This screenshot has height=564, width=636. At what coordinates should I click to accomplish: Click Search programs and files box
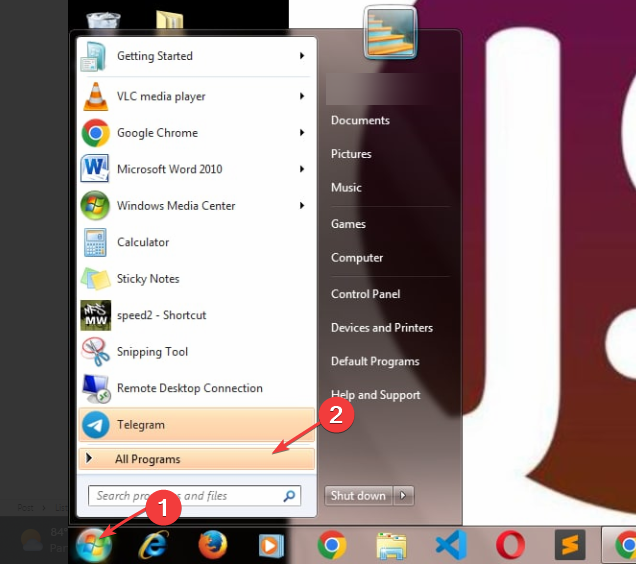click(194, 496)
